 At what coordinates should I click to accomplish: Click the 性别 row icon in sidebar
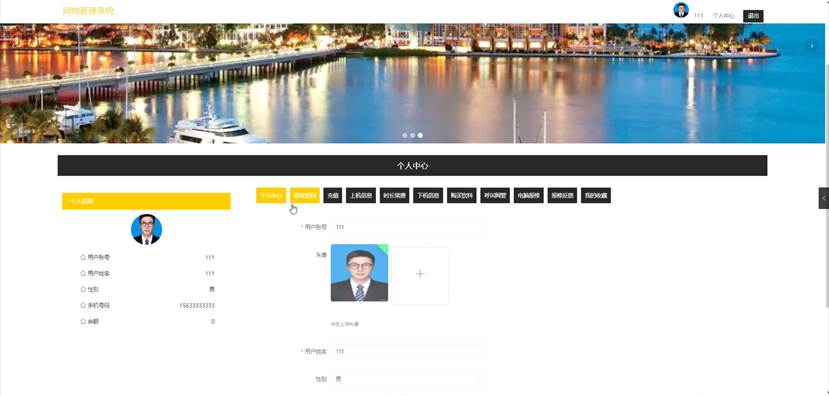coord(83,290)
